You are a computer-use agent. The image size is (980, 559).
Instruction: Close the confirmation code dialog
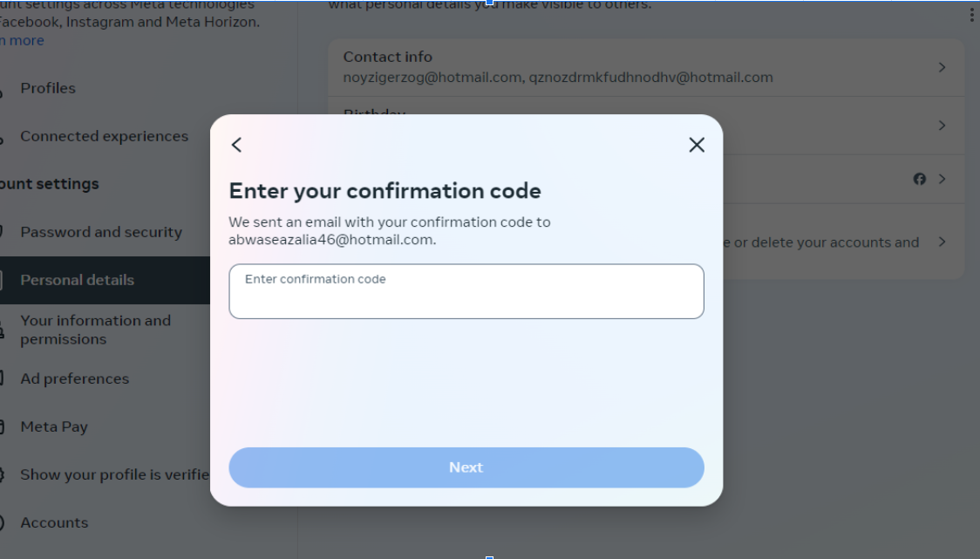(x=696, y=145)
